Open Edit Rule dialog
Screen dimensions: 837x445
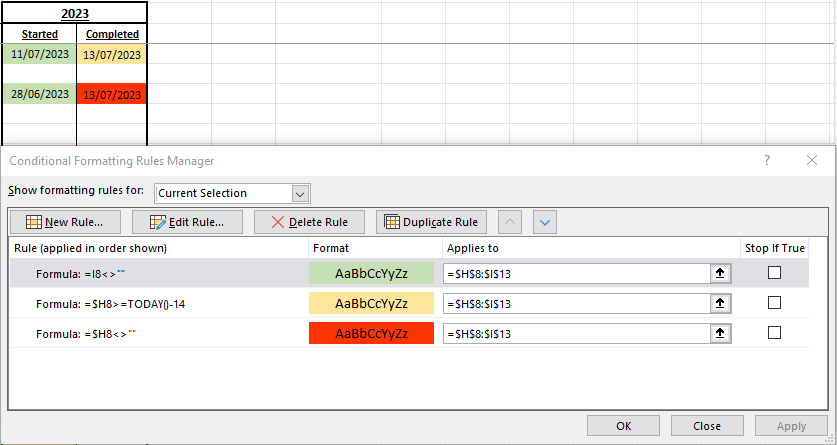tap(187, 222)
